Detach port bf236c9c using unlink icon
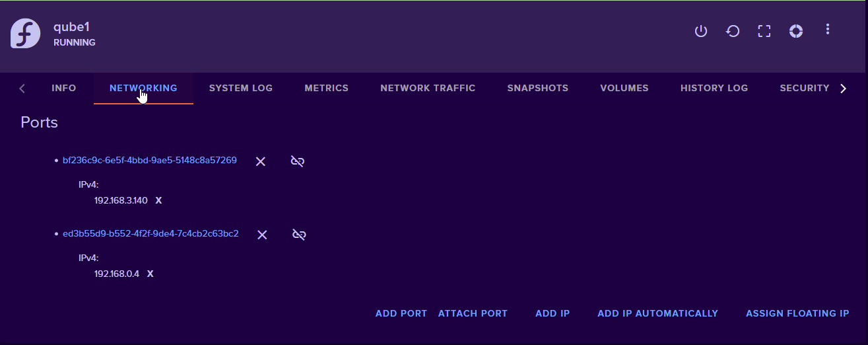 [x=298, y=161]
